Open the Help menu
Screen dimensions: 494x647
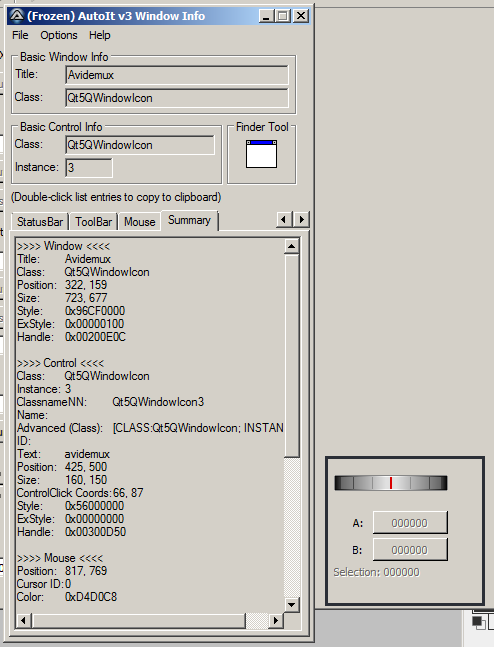point(99,35)
